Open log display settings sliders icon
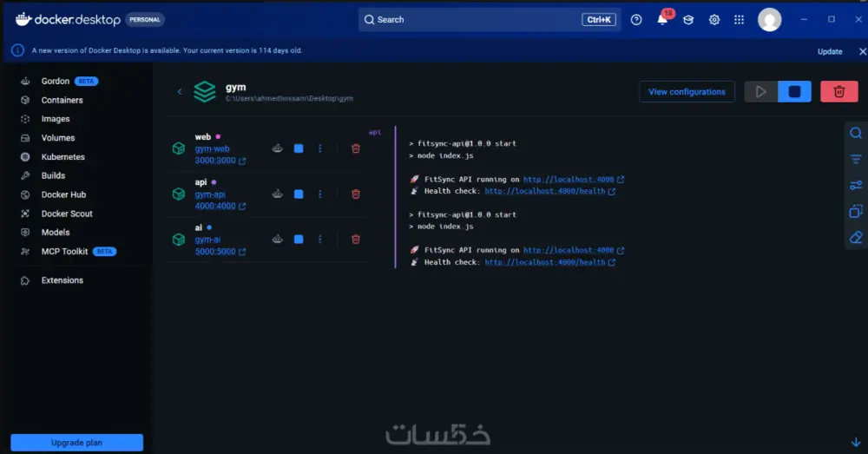This screenshot has height=454, width=868. 856,186
